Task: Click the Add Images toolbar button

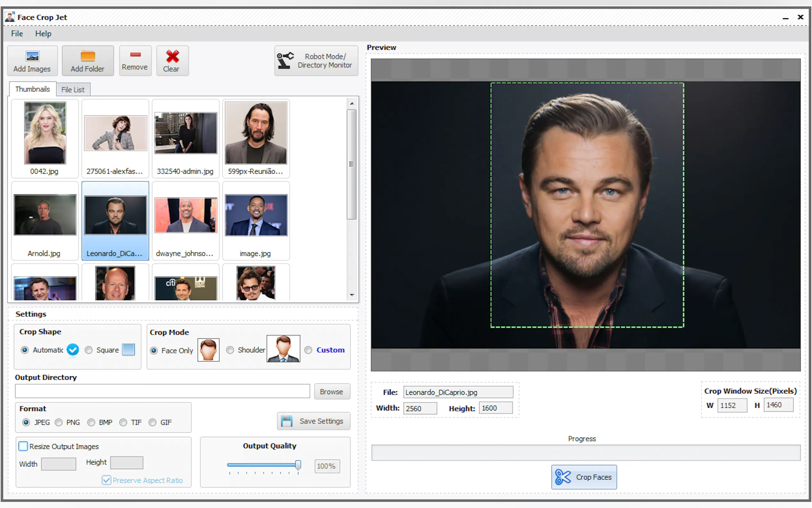Action: pyautogui.click(x=32, y=61)
